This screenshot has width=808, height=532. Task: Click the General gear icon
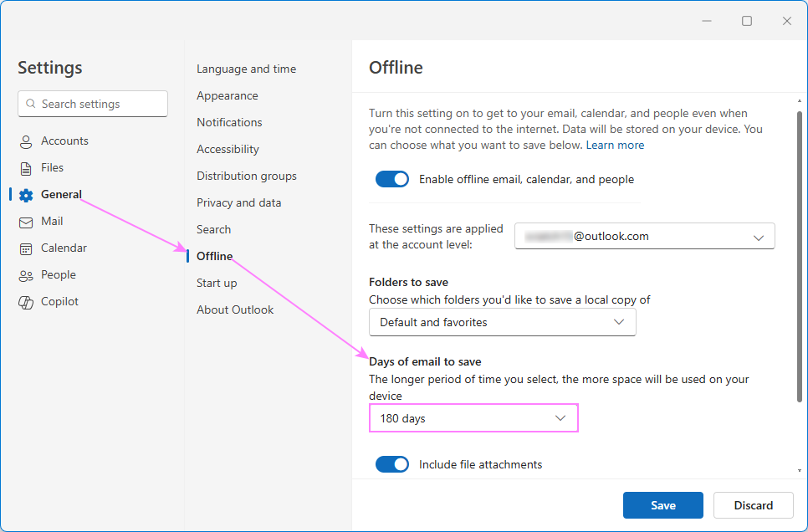click(25, 194)
